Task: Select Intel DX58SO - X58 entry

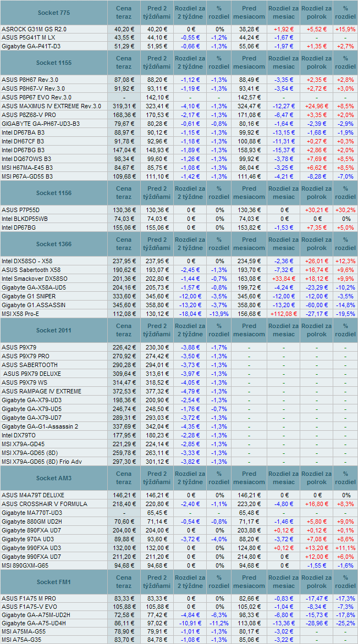Action: [27, 260]
